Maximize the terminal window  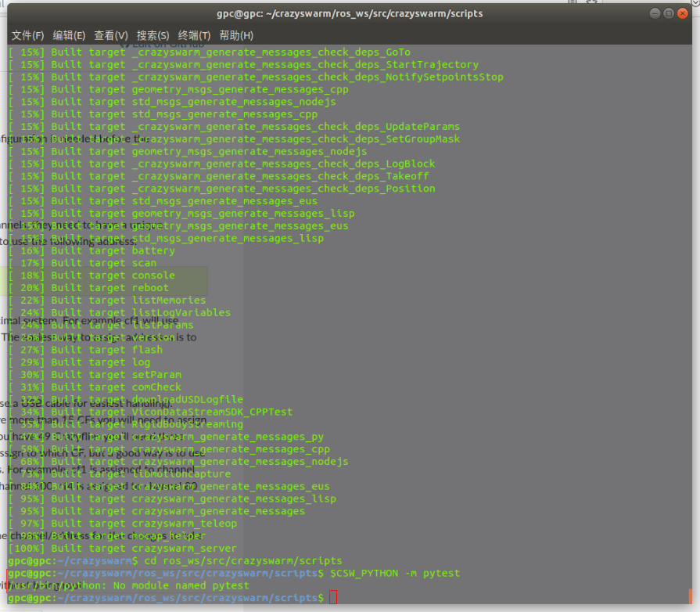[669, 13]
